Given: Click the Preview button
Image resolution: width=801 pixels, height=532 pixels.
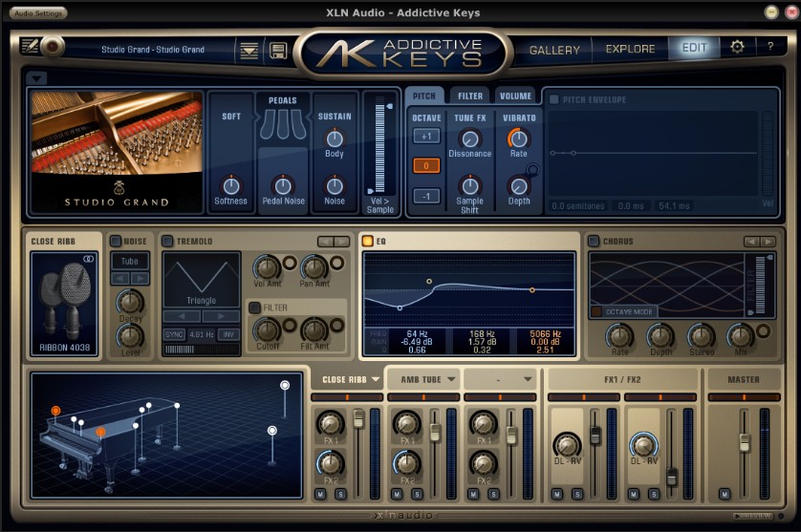Looking at the screenshot, I should point(753,516).
